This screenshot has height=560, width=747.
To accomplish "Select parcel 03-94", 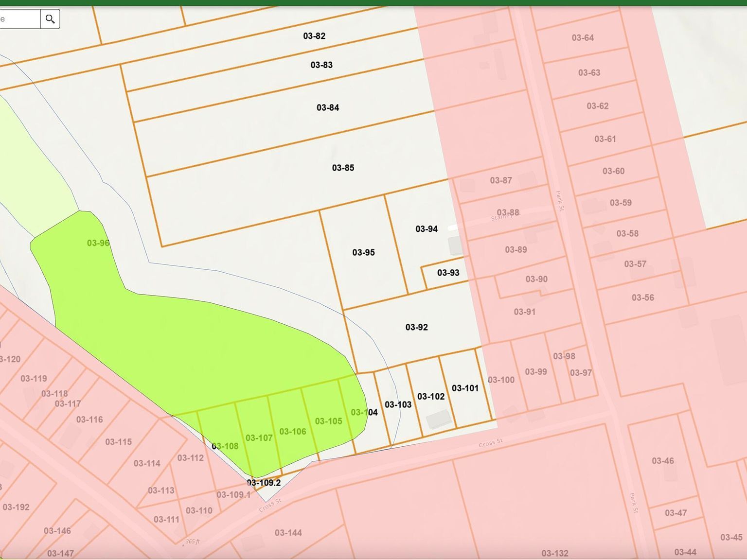I will [427, 228].
